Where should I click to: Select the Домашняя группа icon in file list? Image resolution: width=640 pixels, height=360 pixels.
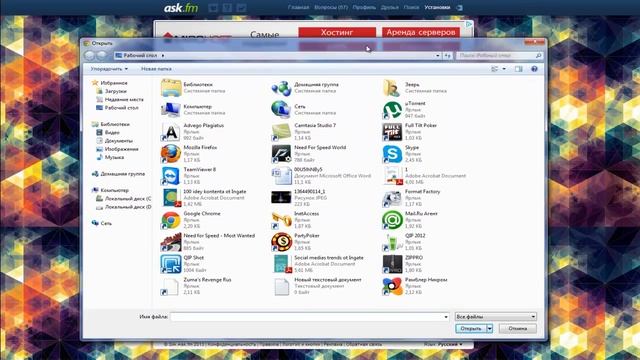tap(281, 88)
